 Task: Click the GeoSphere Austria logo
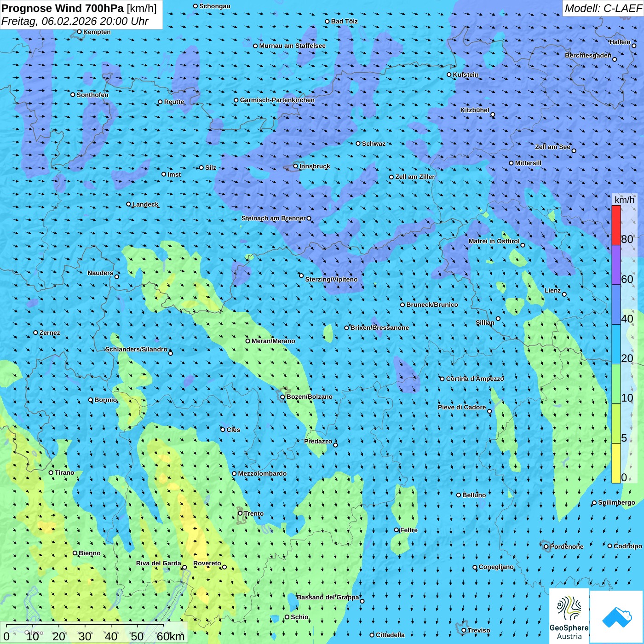point(569,616)
